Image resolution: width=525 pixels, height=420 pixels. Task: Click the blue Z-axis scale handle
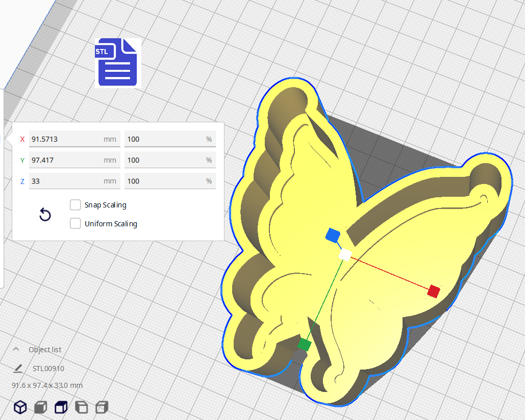333,234
